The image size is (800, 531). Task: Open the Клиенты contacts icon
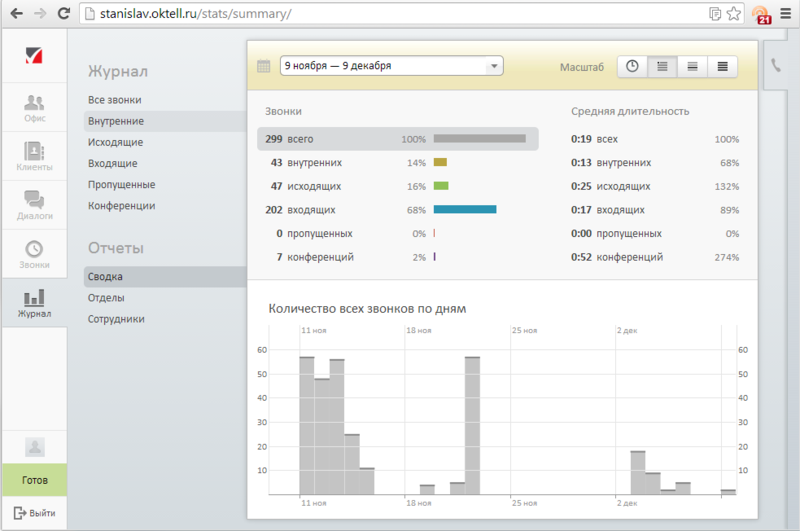pyautogui.click(x=34, y=151)
